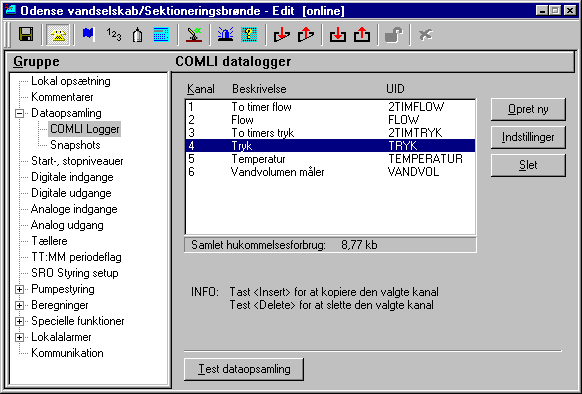Viewport: 582px width, 394px height.
Task: Select channel 4 Tryk row
Action: [330, 146]
